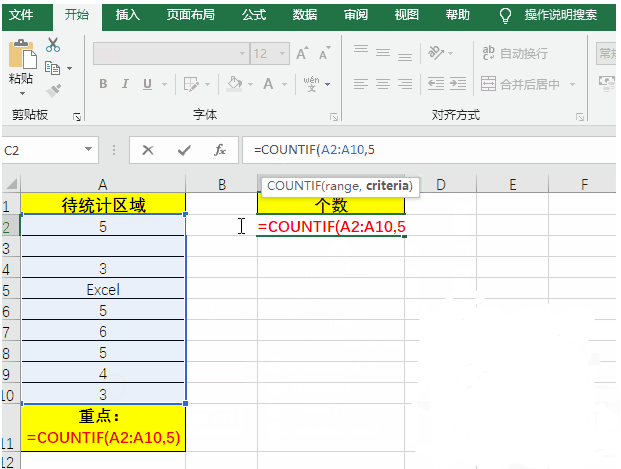Viewport: 621px width, 469px height.
Task: Click the Insert Function fx button
Action: [x=220, y=150]
